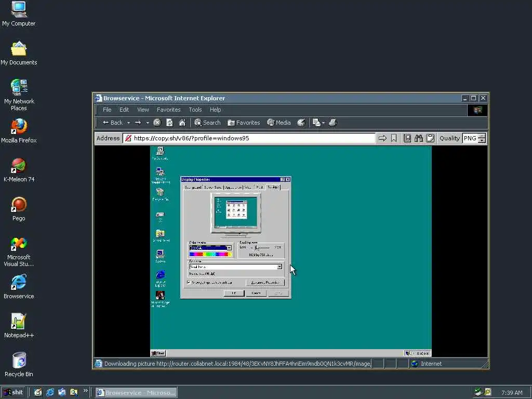Open the Edit menu
This screenshot has height=399, width=532.
pyautogui.click(x=124, y=110)
